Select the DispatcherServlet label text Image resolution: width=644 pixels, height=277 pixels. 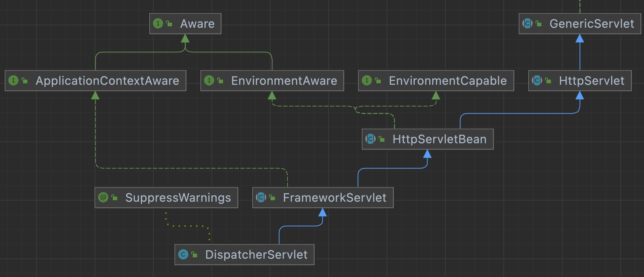(256, 255)
